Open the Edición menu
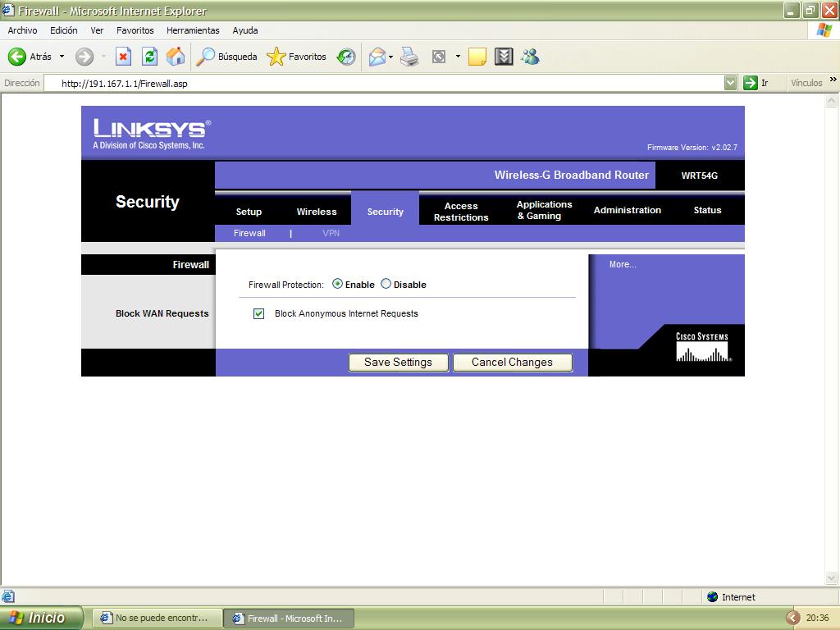The width and height of the screenshot is (840, 630). tap(64, 30)
